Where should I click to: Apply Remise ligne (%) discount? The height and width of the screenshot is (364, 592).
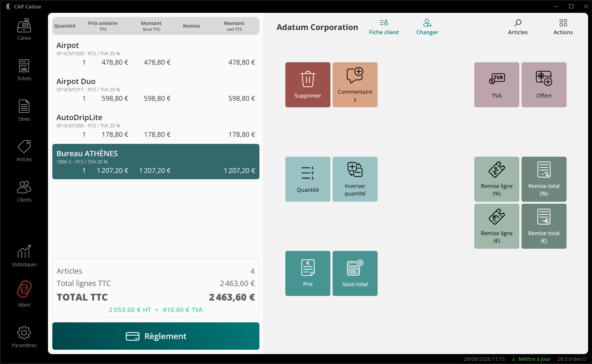point(497,179)
